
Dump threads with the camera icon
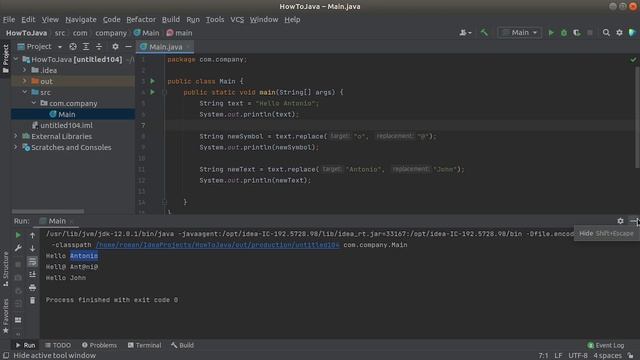[18, 278]
